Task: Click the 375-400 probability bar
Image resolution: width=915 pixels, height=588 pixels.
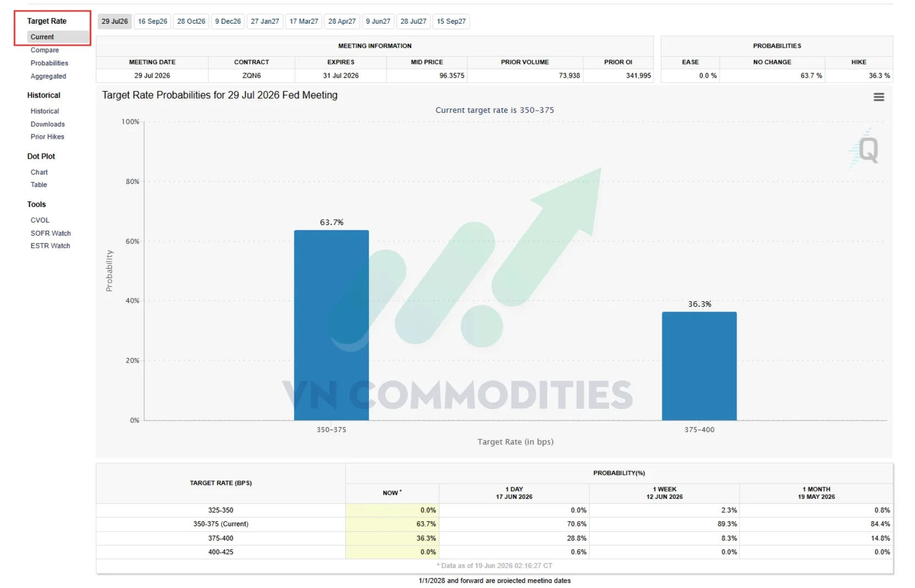Action: coord(699,366)
